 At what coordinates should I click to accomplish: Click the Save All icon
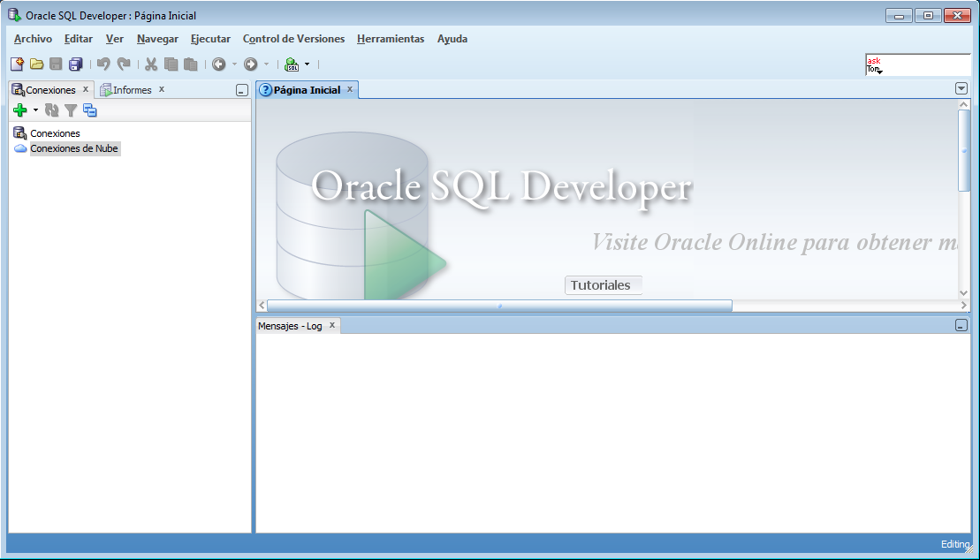(76, 64)
